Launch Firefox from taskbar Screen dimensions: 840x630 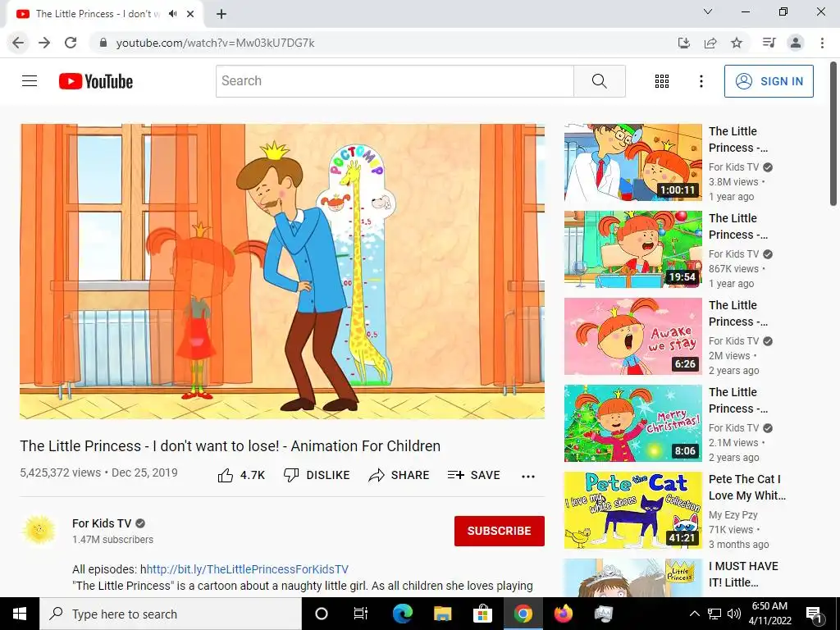pos(563,614)
